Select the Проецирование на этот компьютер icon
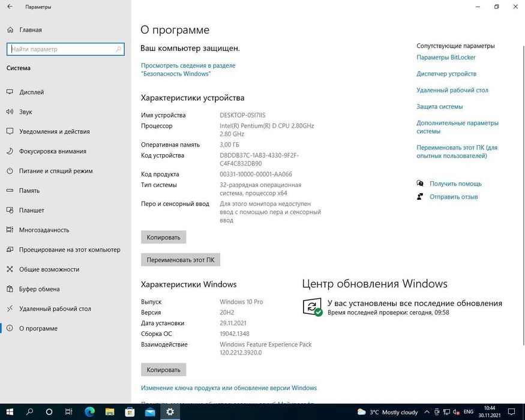Screen dimensions: 525x420 [10, 250]
